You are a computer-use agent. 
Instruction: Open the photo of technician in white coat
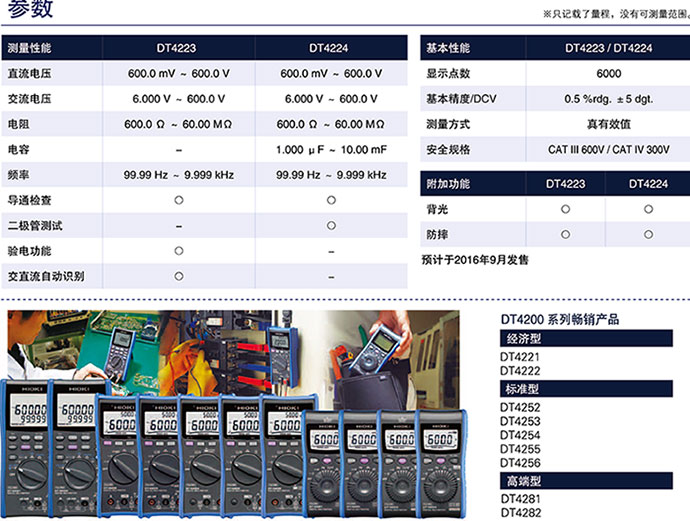(x=42, y=345)
